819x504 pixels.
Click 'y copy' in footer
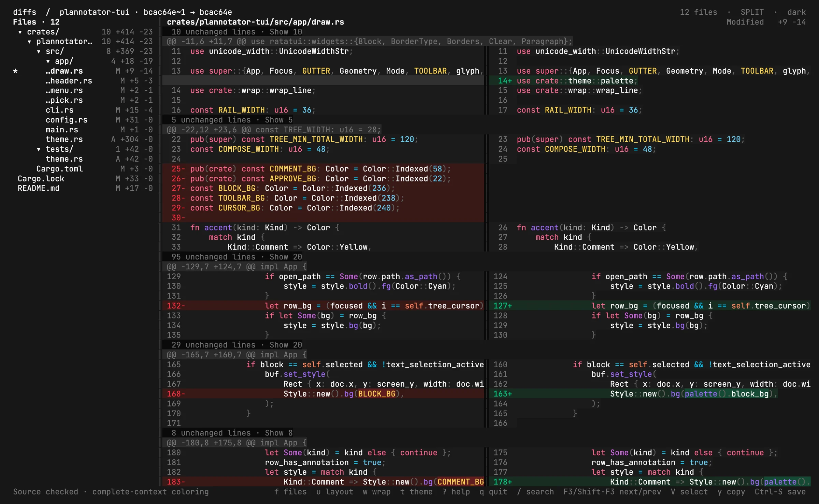[731, 492]
